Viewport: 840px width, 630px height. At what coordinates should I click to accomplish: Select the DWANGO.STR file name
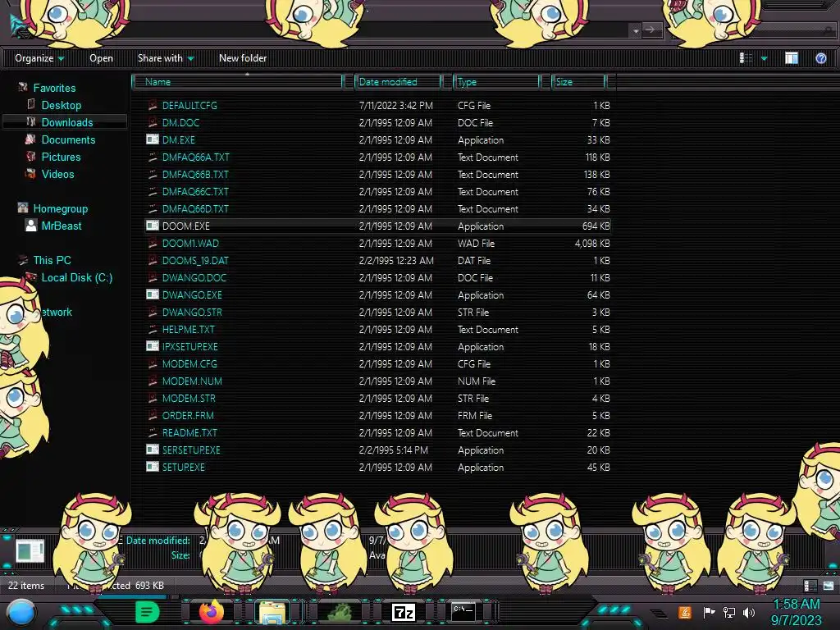click(192, 312)
